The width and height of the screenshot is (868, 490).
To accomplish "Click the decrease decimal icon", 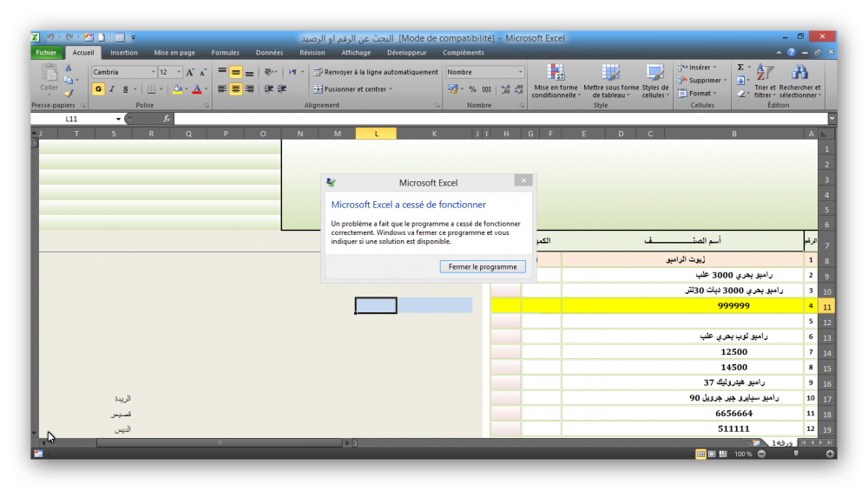I will pyautogui.click(x=519, y=89).
